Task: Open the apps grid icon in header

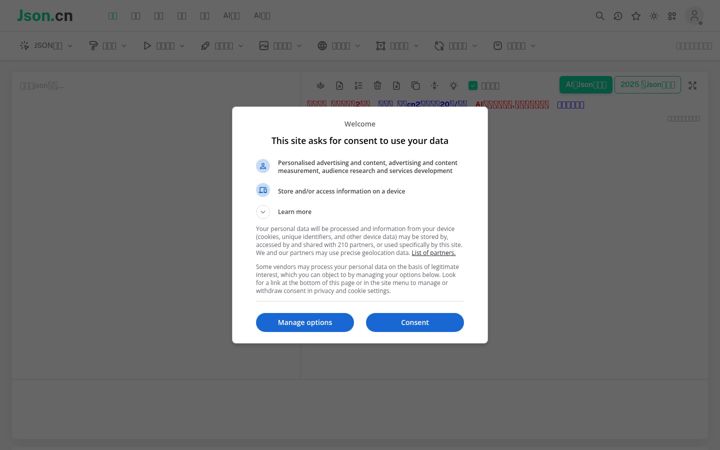Action: pyautogui.click(x=672, y=16)
